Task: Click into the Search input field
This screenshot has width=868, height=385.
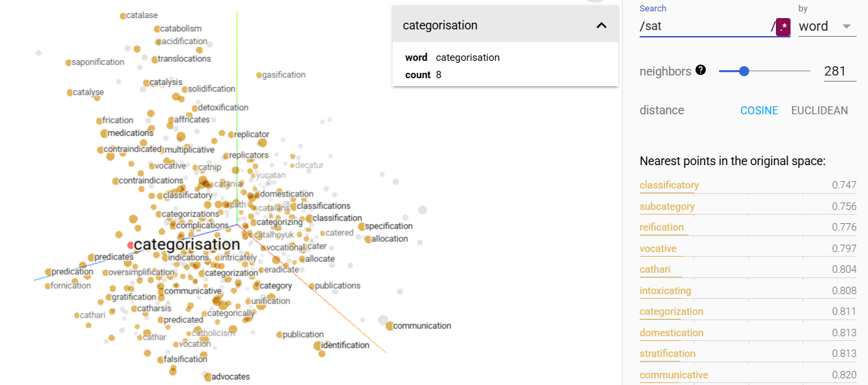Action: [704, 27]
